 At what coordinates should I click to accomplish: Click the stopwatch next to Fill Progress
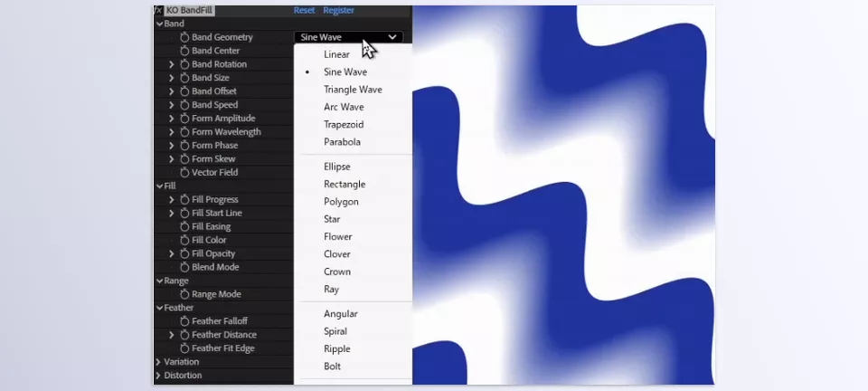(184, 199)
